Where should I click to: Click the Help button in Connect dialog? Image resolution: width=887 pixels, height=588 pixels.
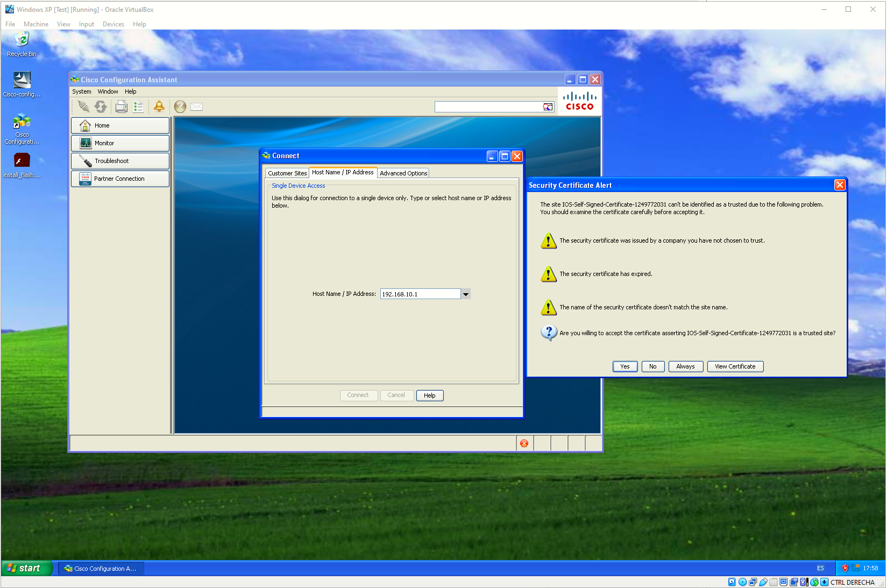click(430, 395)
